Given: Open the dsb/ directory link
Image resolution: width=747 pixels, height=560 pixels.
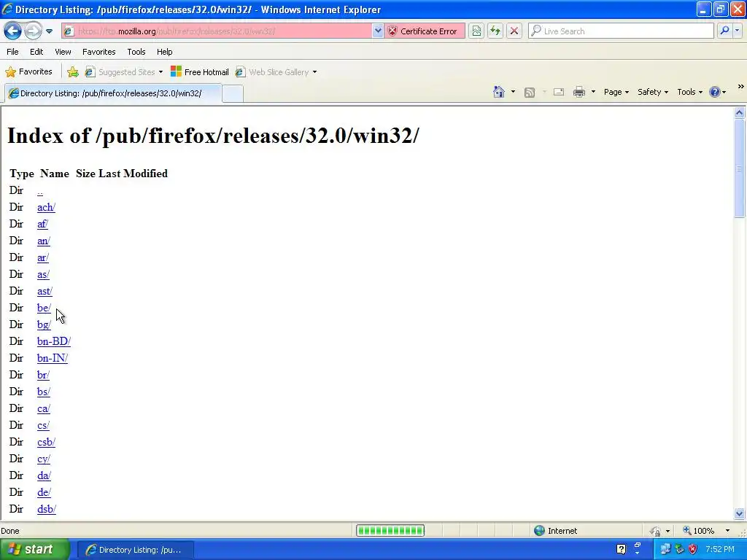Looking at the screenshot, I should click(47, 509).
